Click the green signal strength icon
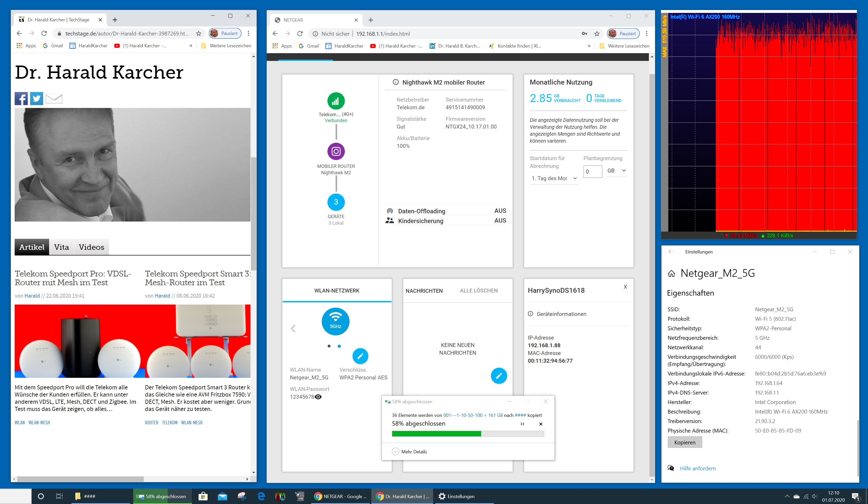The height and width of the screenshot is (504, 868). pos(336,101)
